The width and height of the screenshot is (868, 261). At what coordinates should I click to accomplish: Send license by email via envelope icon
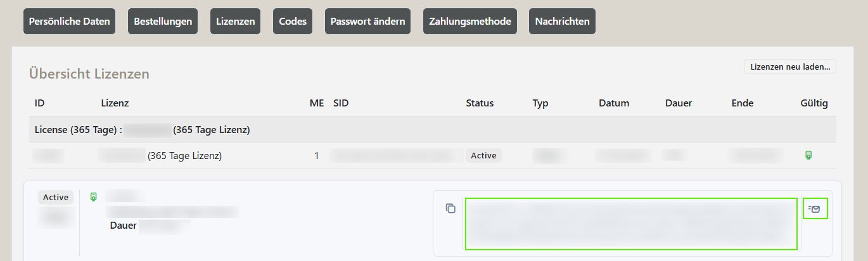815,208
